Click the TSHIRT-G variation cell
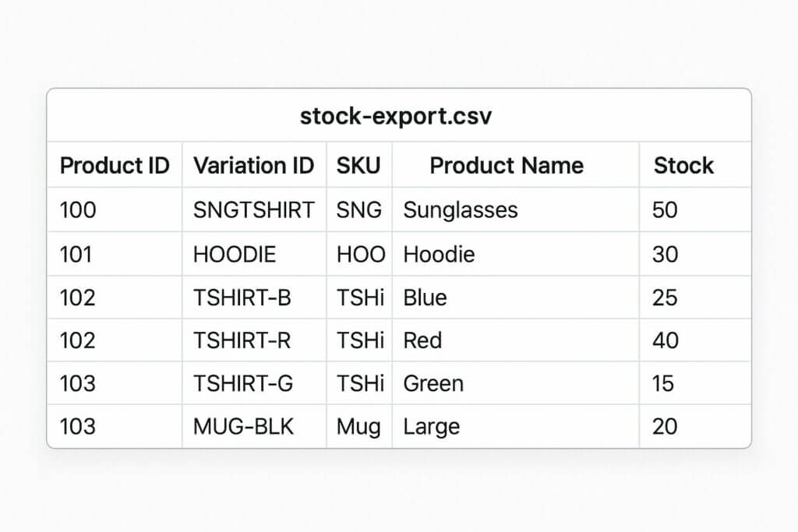 [x=243, y=383]
